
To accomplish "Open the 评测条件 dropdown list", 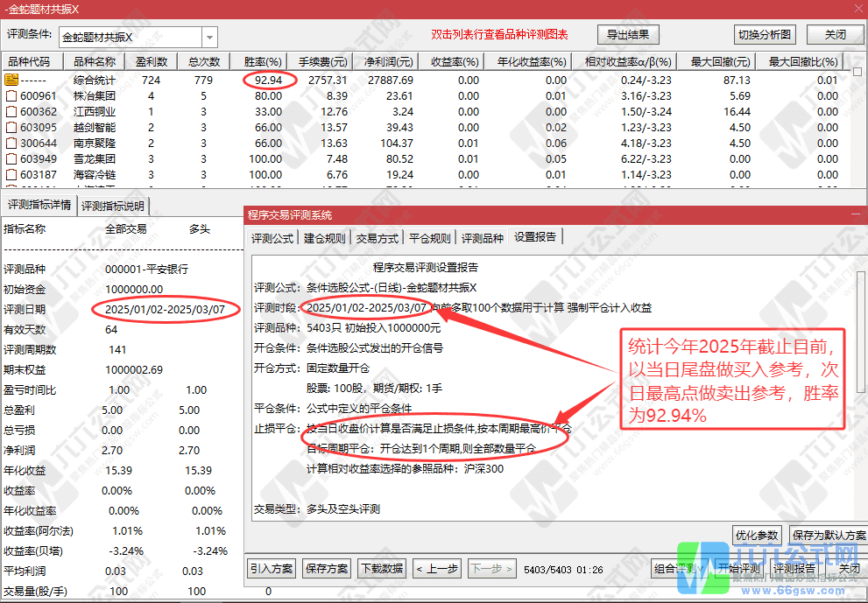I will pos(209,38).
